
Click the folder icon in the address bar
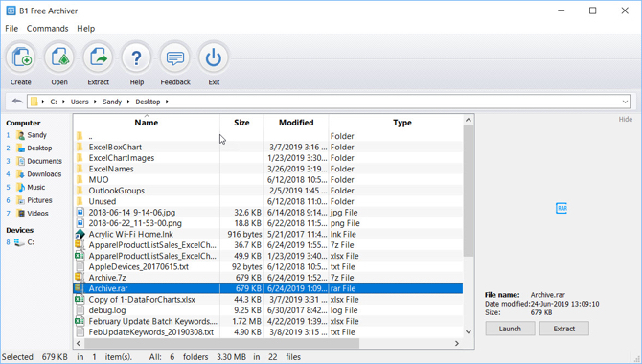[x=34, y=102]
